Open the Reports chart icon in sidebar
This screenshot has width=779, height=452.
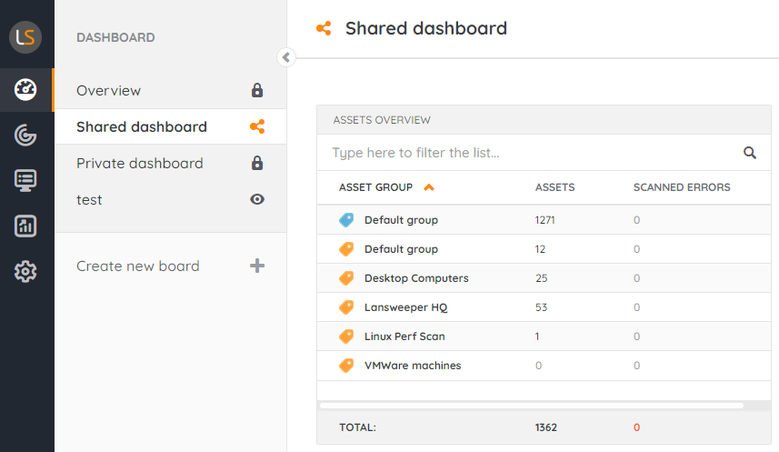[25, 226]
